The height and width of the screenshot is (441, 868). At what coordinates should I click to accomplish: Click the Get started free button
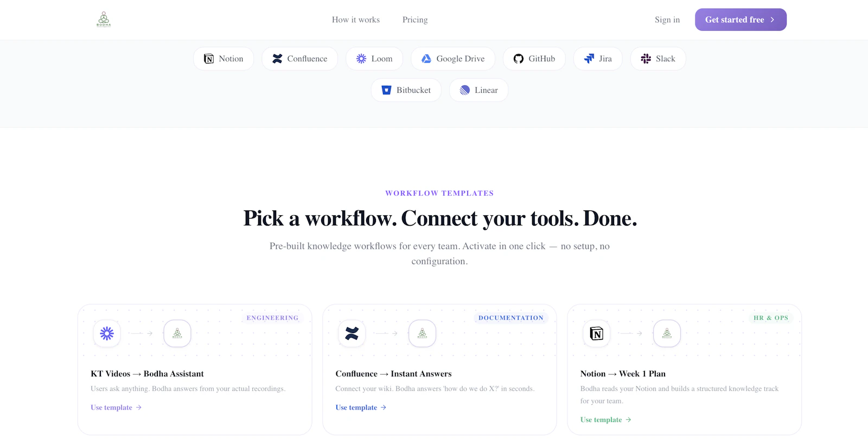(x=741, y=20)
